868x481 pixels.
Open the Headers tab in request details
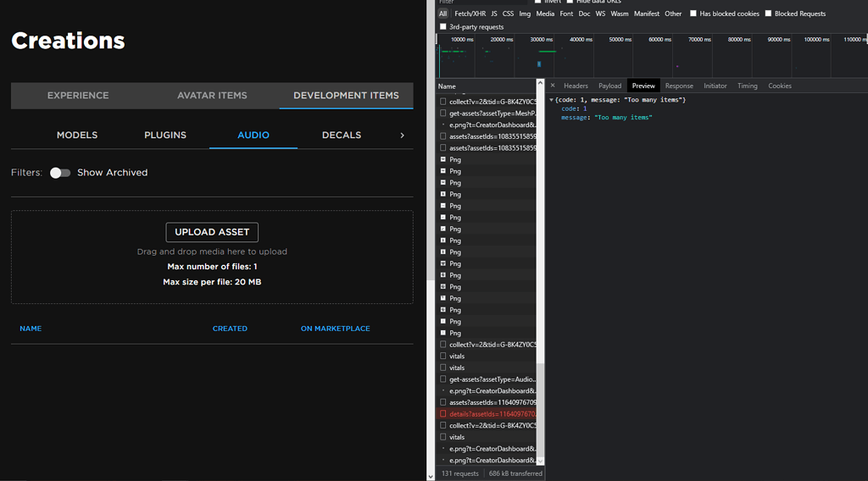point(576,86)
